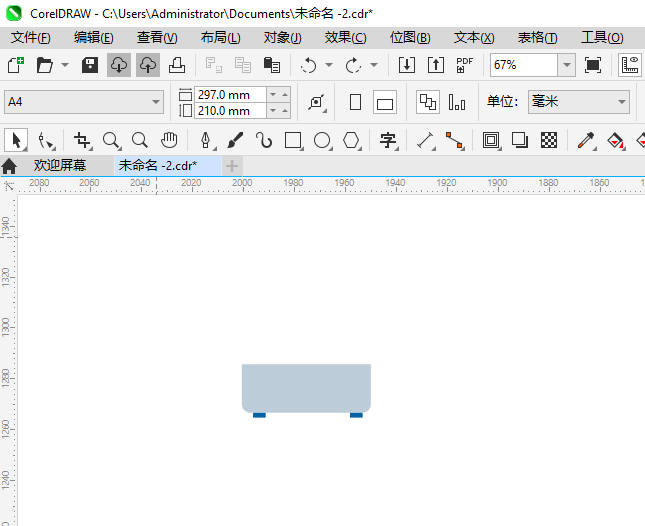Open a file with the folder icon
This screenshot has height=526, width=645.
tap(44, 65)
